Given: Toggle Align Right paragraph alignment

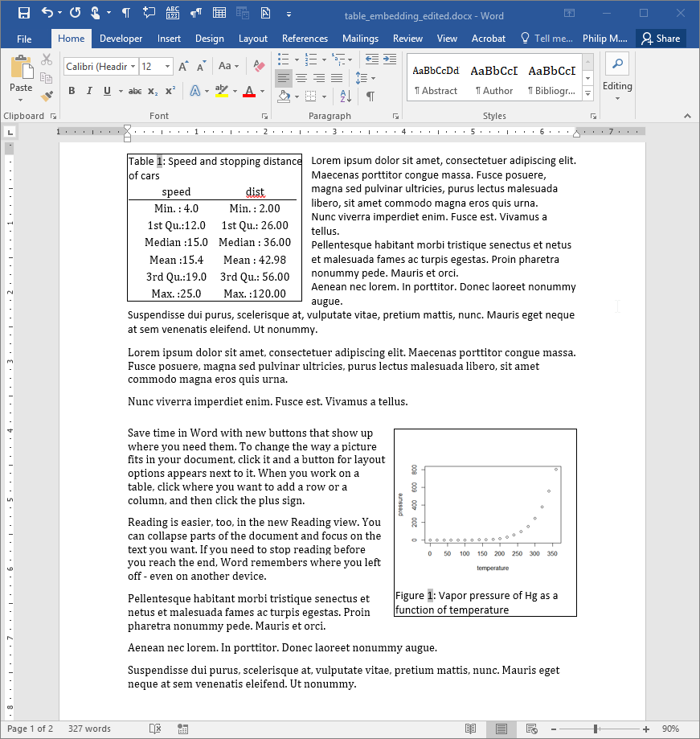Looking at the screenshot, I should [x=319, y=78].
